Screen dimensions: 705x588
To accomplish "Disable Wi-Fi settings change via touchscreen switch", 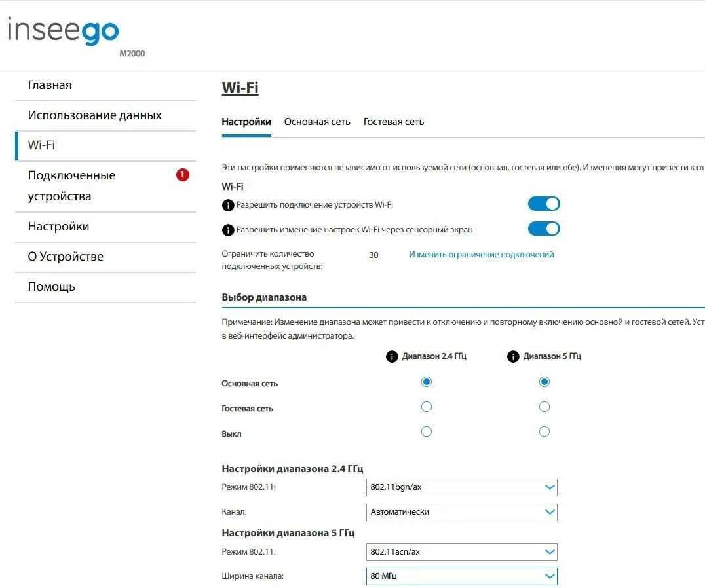I will pos(544,229).
